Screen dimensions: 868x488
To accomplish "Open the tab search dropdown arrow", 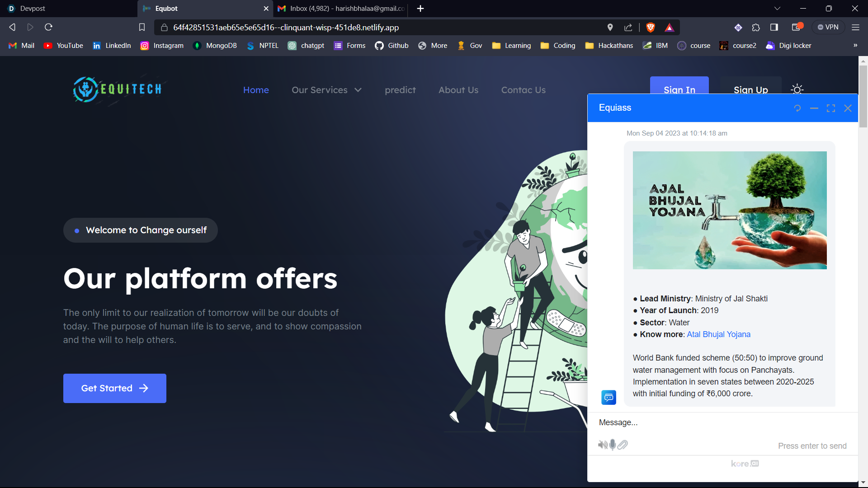I will tap(777, 9).
